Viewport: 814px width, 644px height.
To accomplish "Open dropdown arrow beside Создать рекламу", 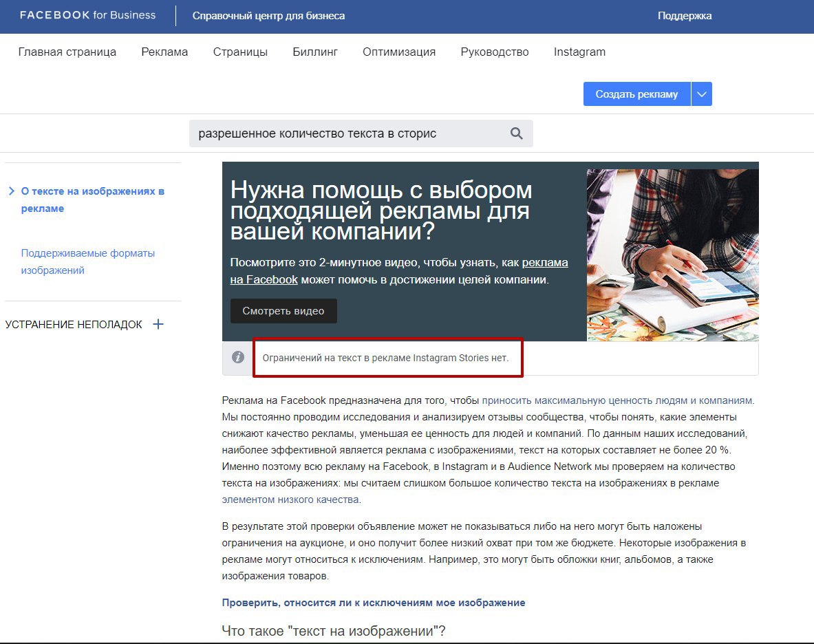I will 701,94.
